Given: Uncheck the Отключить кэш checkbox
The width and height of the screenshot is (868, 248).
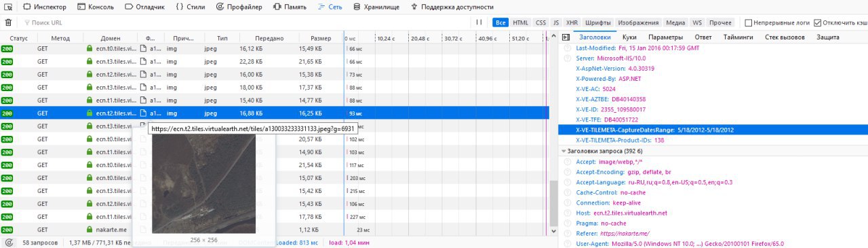Looking at the screenshot, I should [818, 22].
